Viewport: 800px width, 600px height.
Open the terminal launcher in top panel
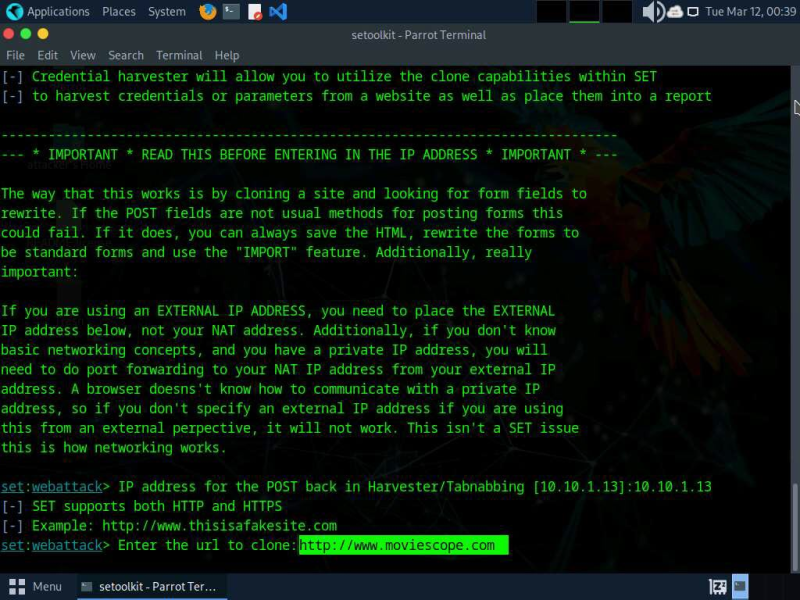click(231, 12)
